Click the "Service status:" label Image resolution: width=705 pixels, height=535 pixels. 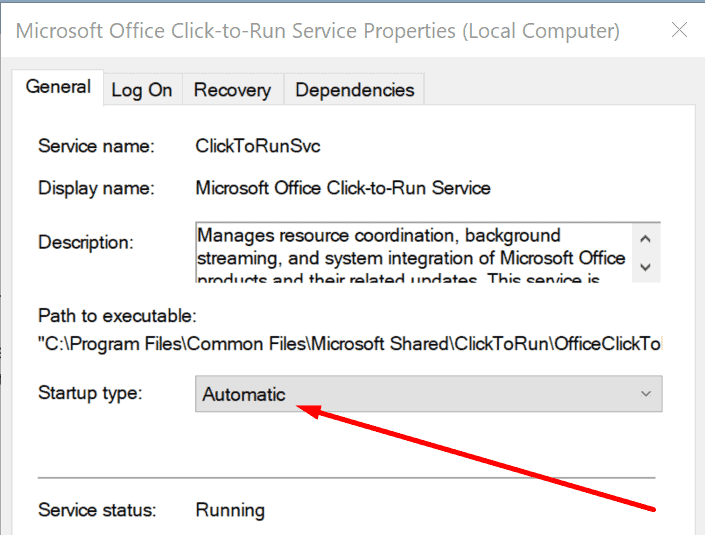click(x=97, y=510)
